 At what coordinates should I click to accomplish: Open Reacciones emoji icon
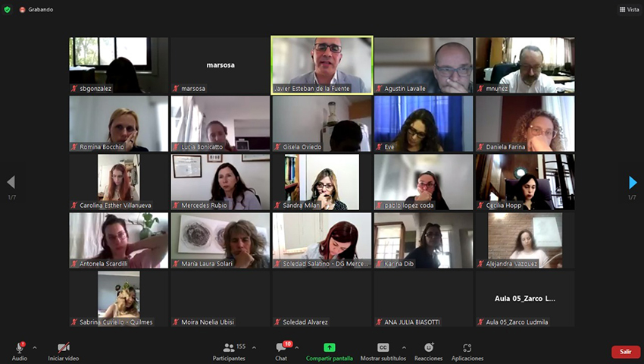point(429,347)
